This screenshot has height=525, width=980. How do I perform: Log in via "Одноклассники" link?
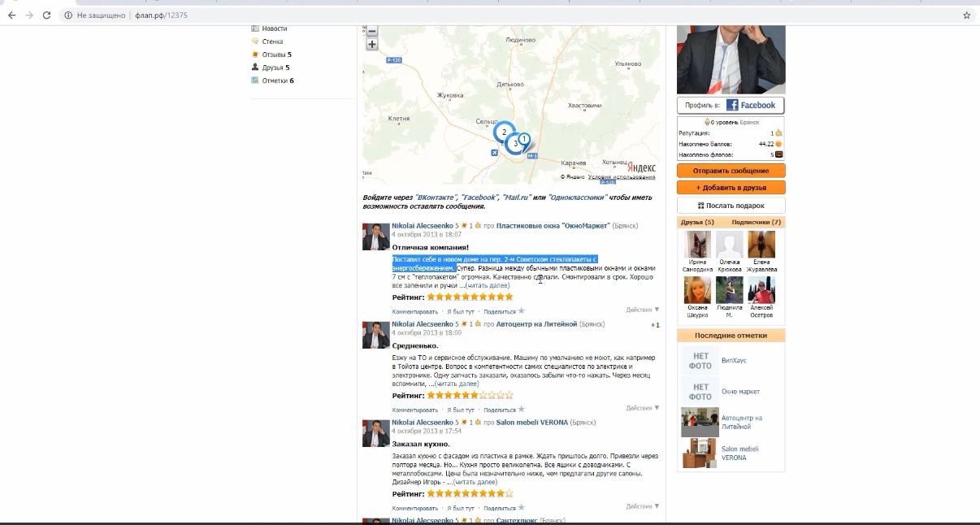(x=577, y=197)
